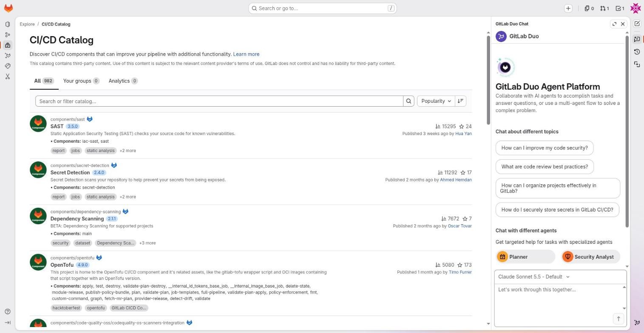Open the CI/CD Catalog sidebar icon
The image size is (644, 333).
8,45
